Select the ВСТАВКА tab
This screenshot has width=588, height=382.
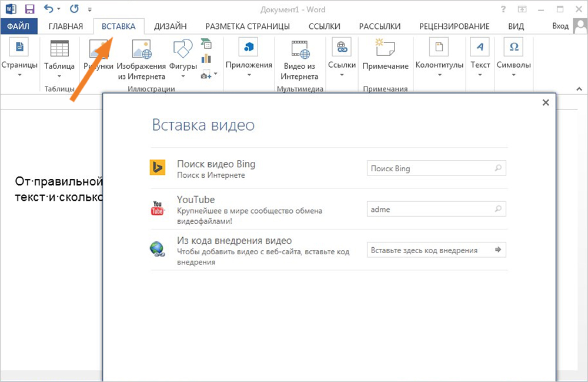pos(119,26)
